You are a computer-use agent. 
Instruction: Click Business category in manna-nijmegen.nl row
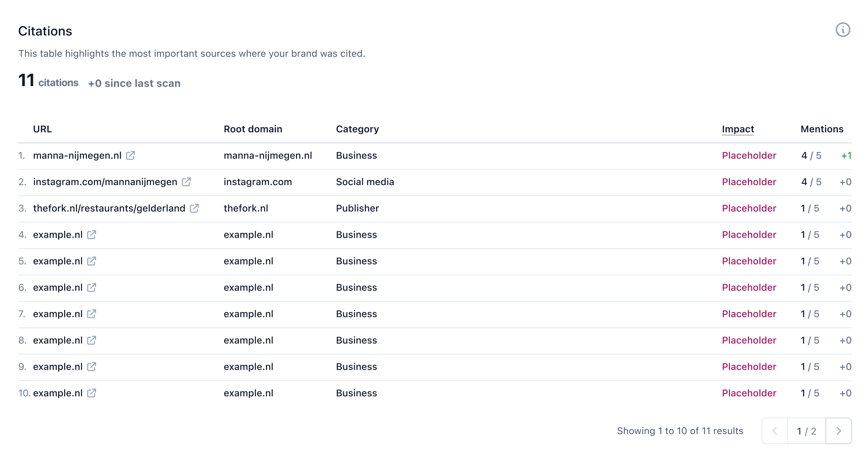point(356,155)
